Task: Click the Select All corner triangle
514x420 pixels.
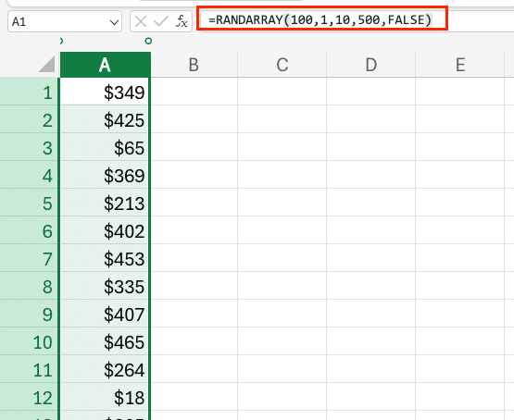Action: [46, 64]
